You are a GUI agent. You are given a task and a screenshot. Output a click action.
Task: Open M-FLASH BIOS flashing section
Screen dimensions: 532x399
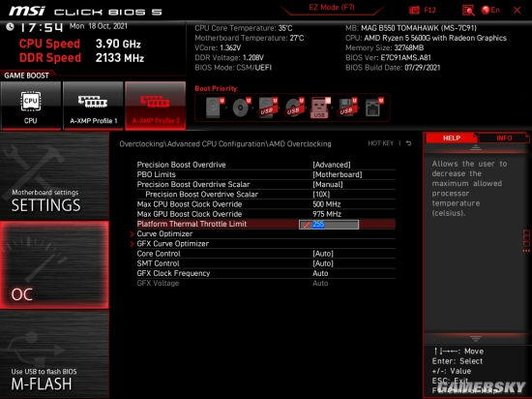point(54,354)
